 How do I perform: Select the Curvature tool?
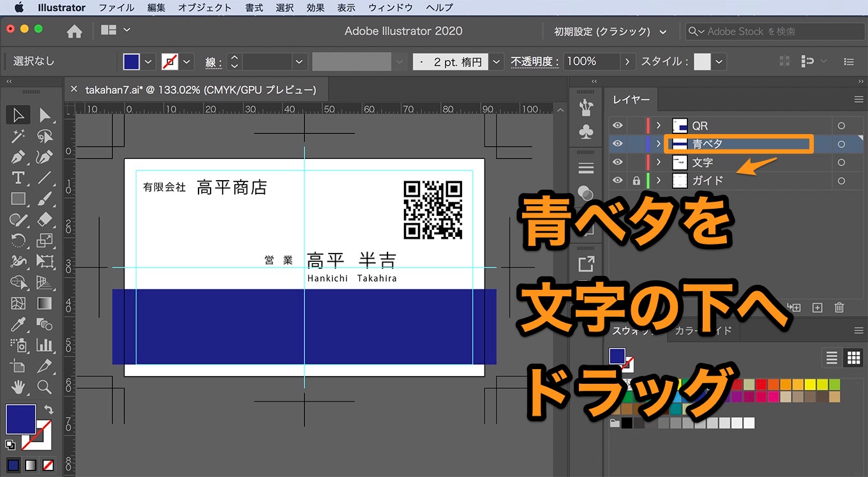45,157
